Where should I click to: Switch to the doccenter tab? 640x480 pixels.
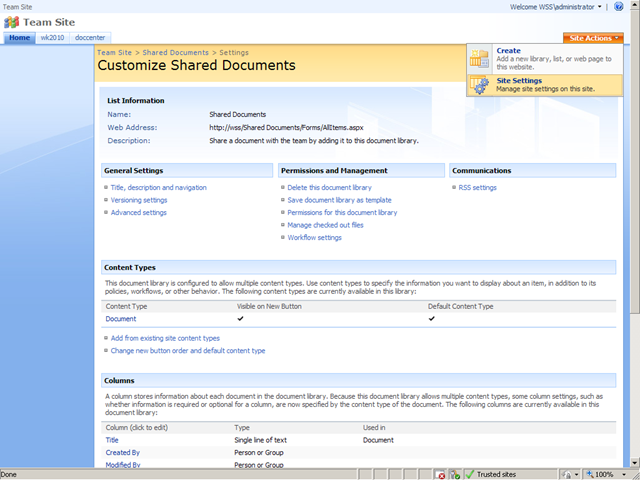point(90,38)
